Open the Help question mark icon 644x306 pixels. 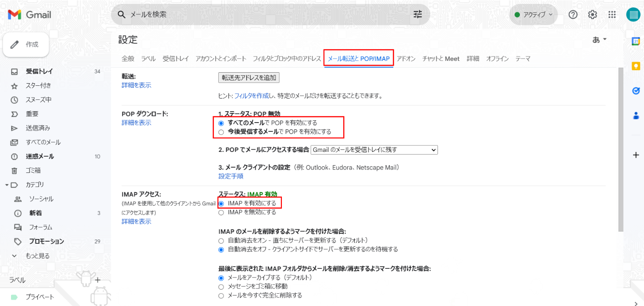coord(573,14)
